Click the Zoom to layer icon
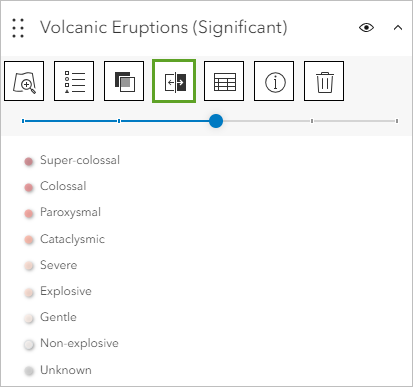413x387 pixels. pyautogui.click(x=24, y=81)
